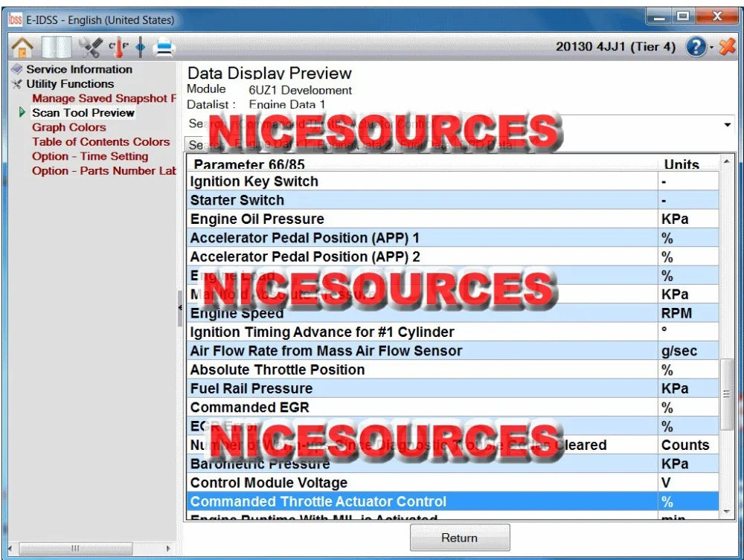Click the g/sec units cell
Screen dimensions: 744x560
(x=689, y=351)
